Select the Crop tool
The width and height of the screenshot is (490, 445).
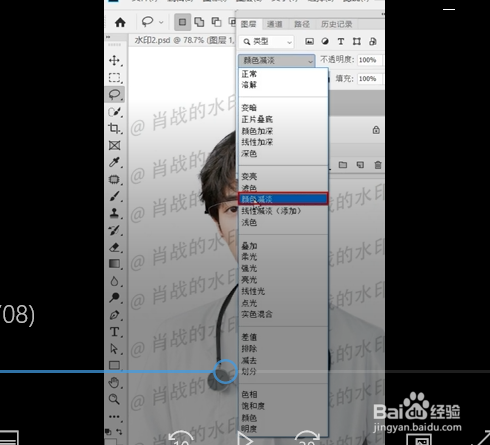(114, 128)
